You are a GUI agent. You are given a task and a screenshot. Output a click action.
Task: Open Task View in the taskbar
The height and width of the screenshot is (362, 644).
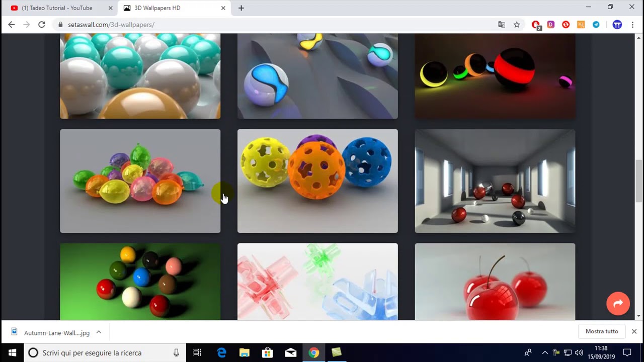[197, 352]
